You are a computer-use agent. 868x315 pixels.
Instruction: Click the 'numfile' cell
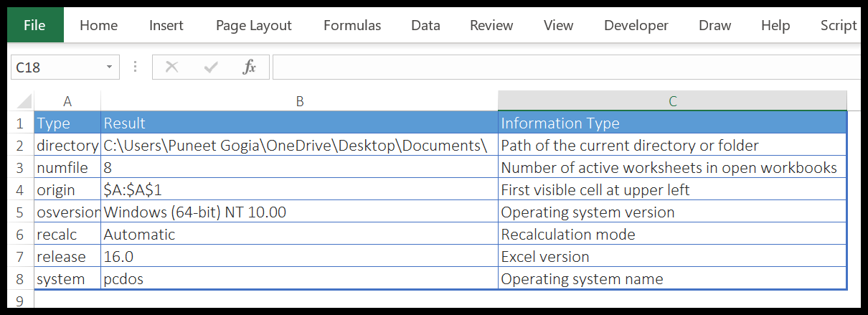(67, 167)
